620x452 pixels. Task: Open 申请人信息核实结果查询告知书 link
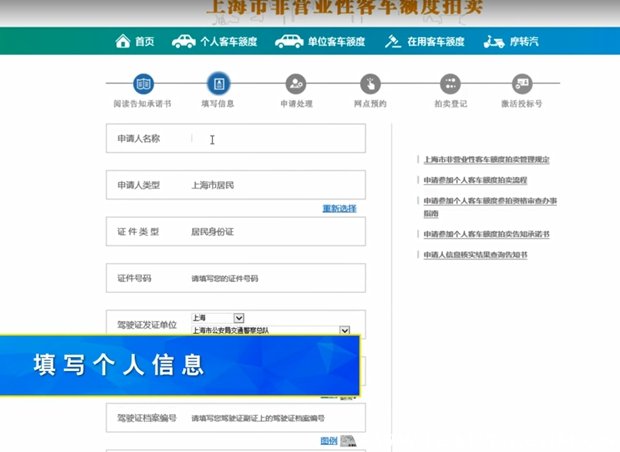click(x=475, y=255)
